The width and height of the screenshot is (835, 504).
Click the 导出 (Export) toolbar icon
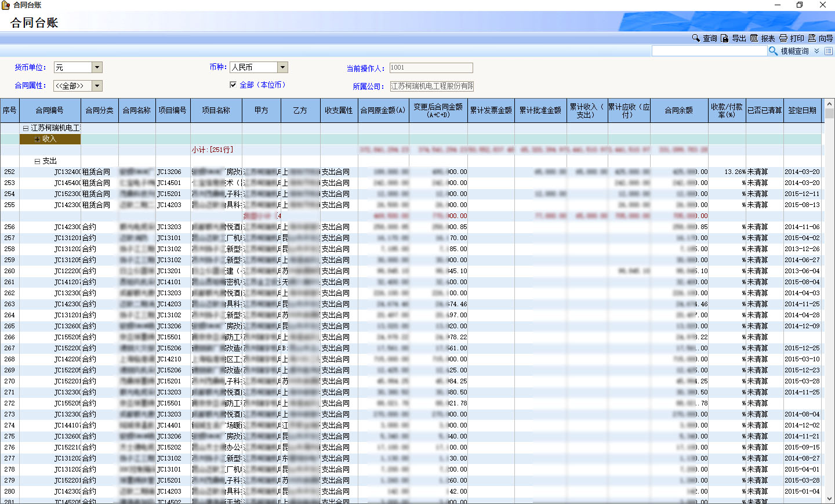[725, 38]
